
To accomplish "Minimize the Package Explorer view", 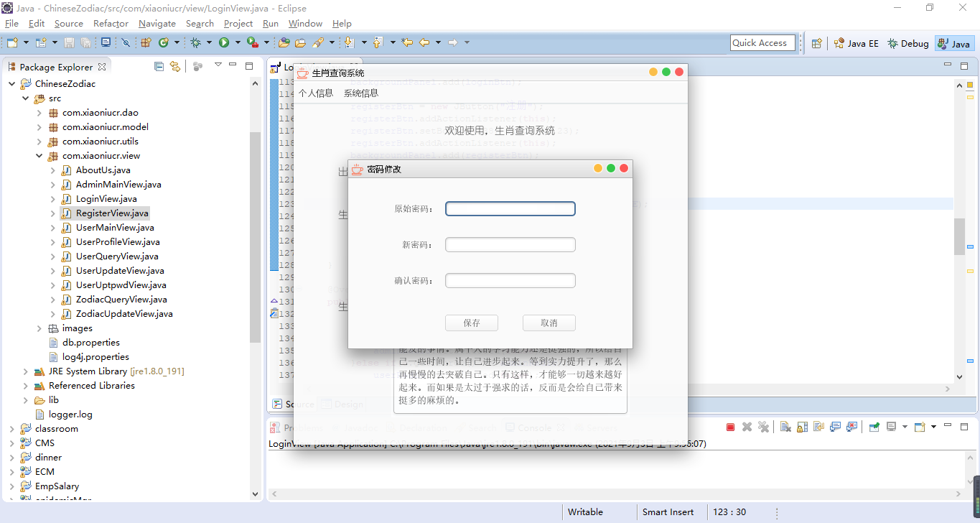I will [234, 65].
